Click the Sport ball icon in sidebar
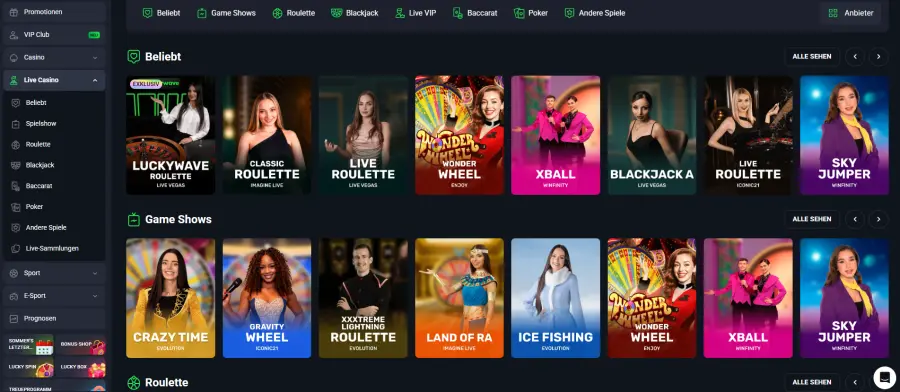 pyautogui.click(x=14, y=273)
